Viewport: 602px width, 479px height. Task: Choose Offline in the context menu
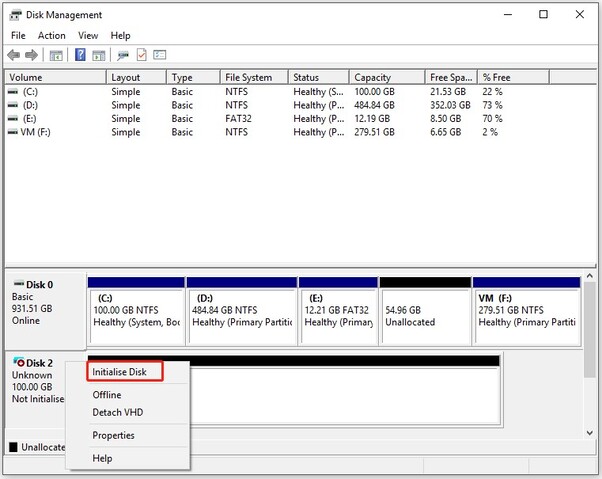[x=107, y=395]
